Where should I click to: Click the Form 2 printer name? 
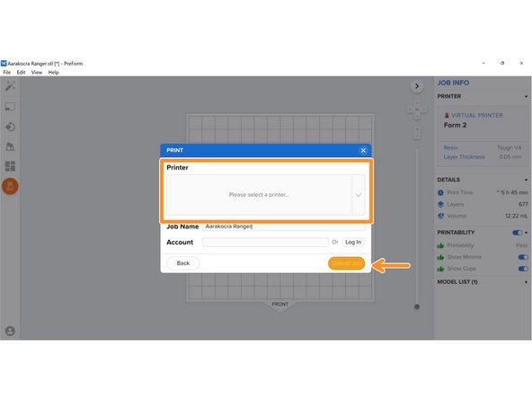coord(455,125)
